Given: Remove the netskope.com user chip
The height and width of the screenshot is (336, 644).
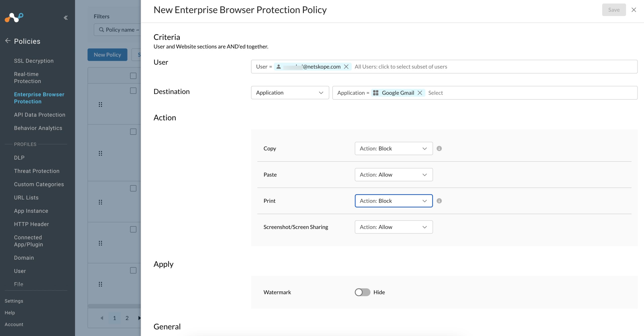Looking at the screenshot, I should pyautogui.click(x=346, y=67).
